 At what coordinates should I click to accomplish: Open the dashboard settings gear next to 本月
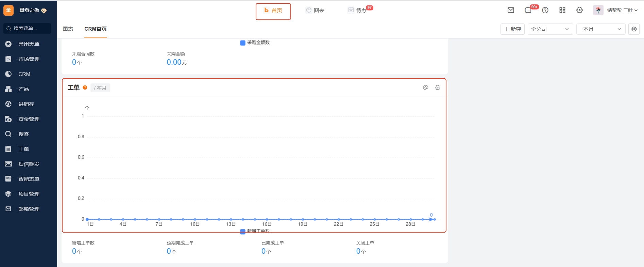click(x=634, y=29)
